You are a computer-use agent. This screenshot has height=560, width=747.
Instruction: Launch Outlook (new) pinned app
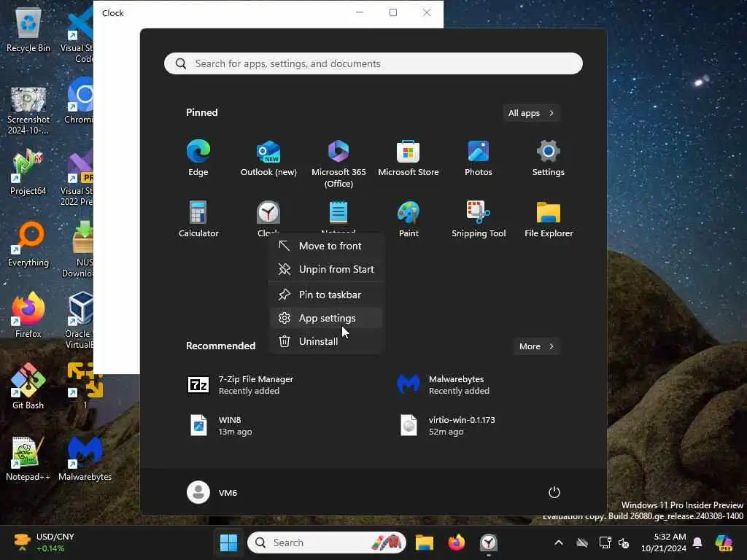click(268, 158)
